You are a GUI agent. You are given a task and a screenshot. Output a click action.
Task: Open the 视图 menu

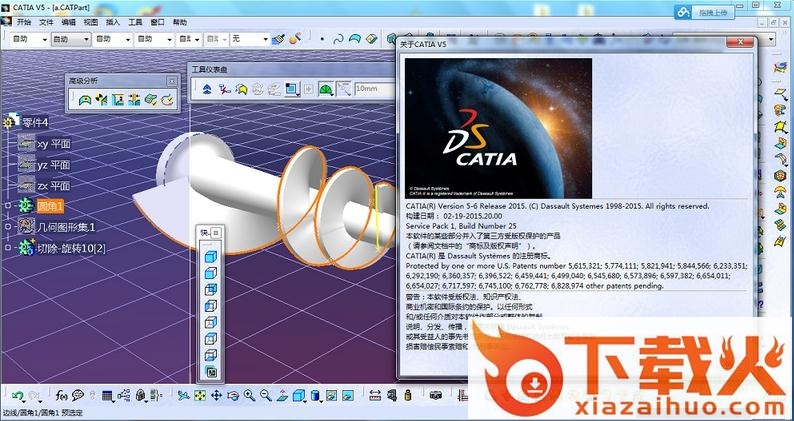pos(91,22)
